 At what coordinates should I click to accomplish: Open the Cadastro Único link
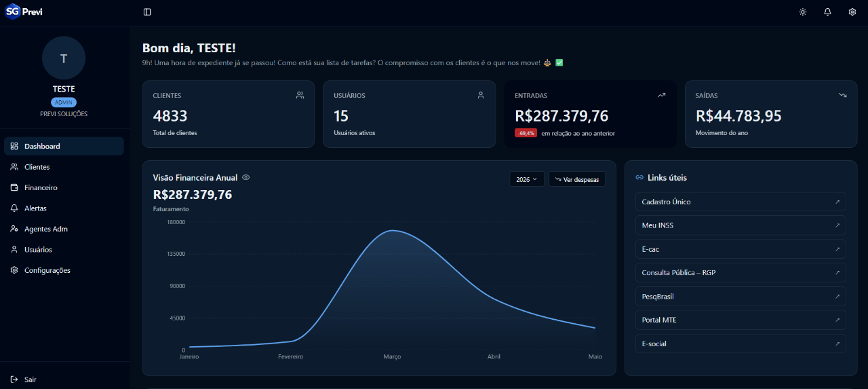(x=741, y=202)
